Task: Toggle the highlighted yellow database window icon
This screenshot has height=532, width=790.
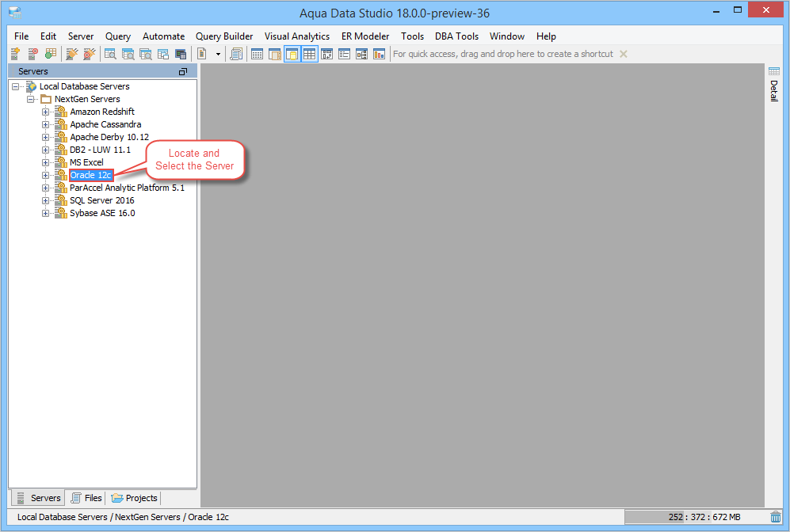Action: [x=292, y=54]
